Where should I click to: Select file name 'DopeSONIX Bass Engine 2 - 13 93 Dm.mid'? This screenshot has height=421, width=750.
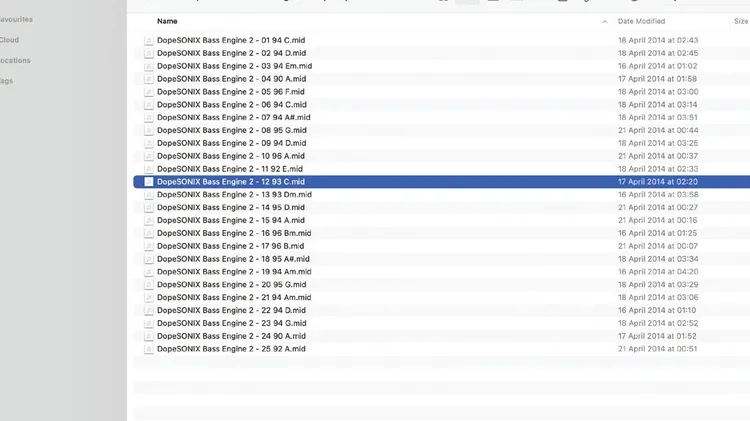[x=234, y=195]
